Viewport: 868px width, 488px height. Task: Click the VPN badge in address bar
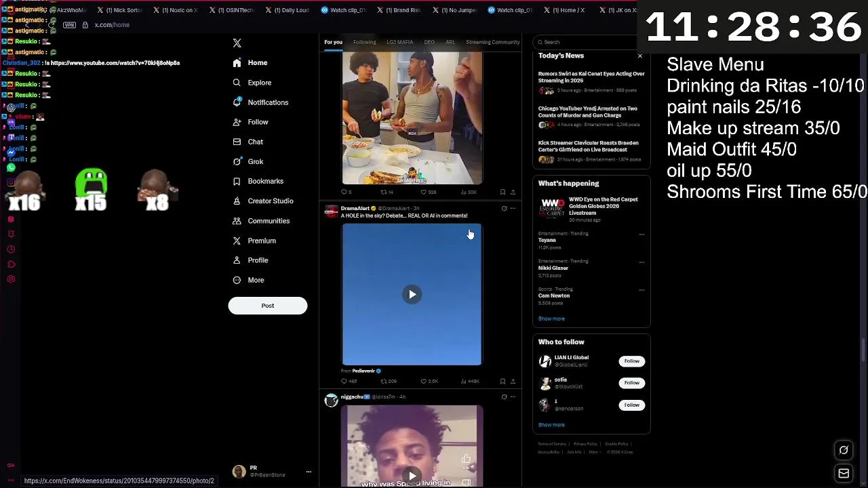pos(69,25)
